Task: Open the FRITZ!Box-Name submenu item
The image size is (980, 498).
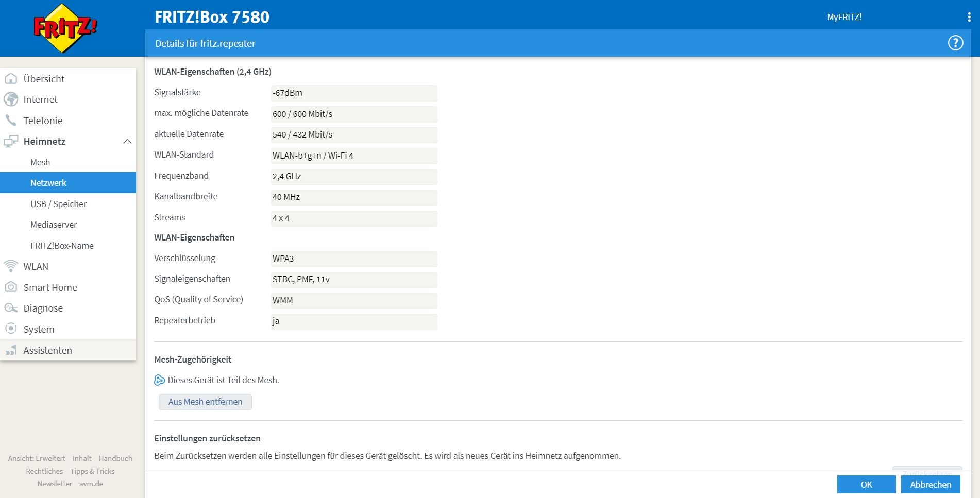Action: 68,246
